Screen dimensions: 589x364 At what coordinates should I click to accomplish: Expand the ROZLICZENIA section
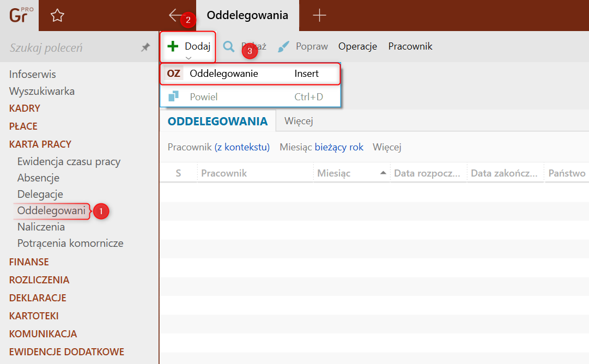tap(39, 280)
